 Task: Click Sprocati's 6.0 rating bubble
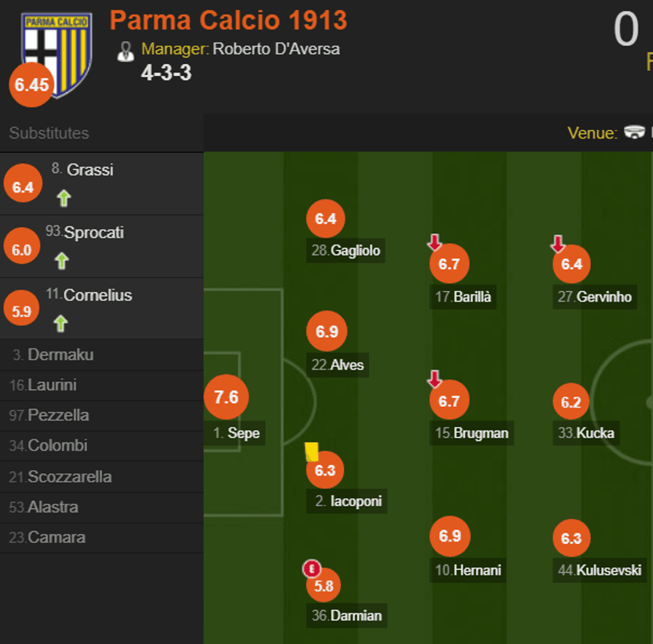[x=22, y=250]
